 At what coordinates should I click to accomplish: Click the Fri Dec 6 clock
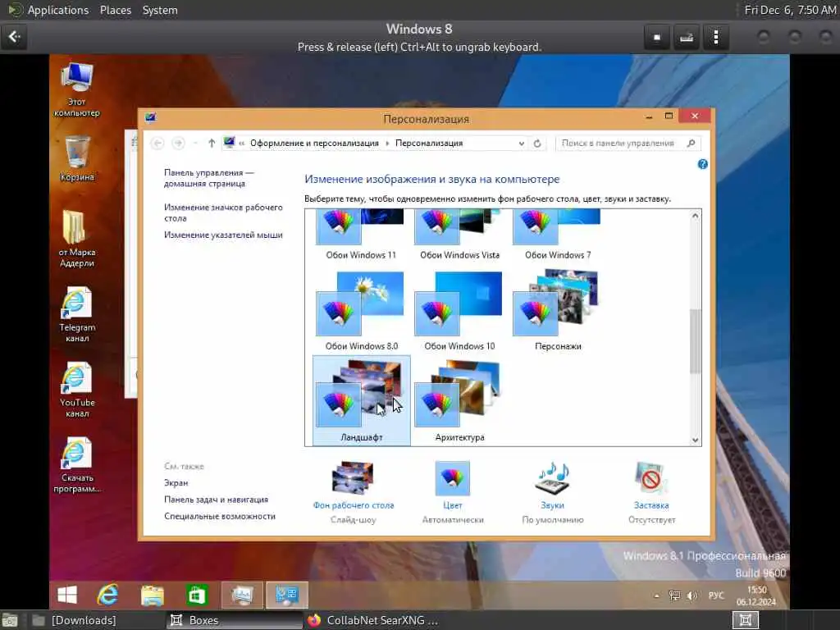click(790, 10)
